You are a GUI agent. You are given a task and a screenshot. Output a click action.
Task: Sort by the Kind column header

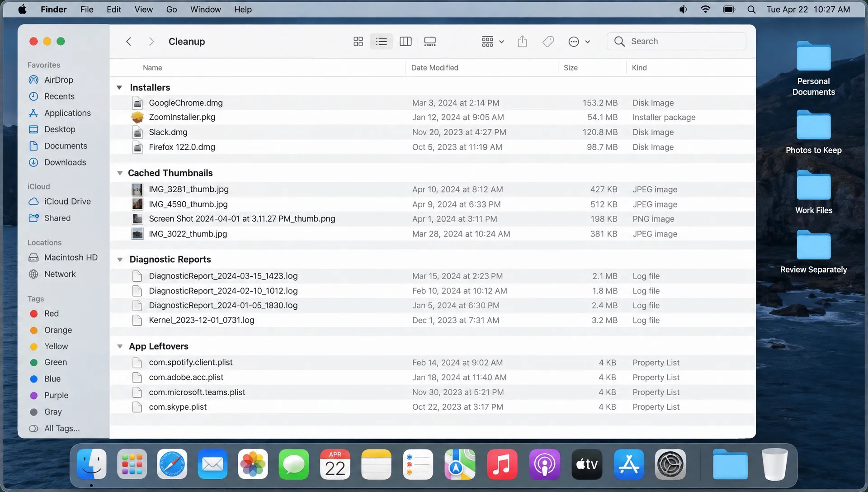639,67
